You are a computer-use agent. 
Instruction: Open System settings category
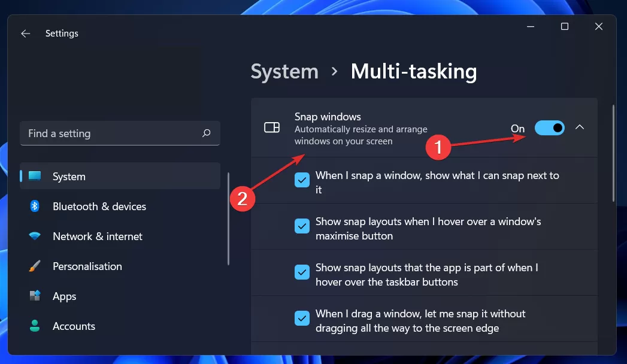[x=120, y=176]
